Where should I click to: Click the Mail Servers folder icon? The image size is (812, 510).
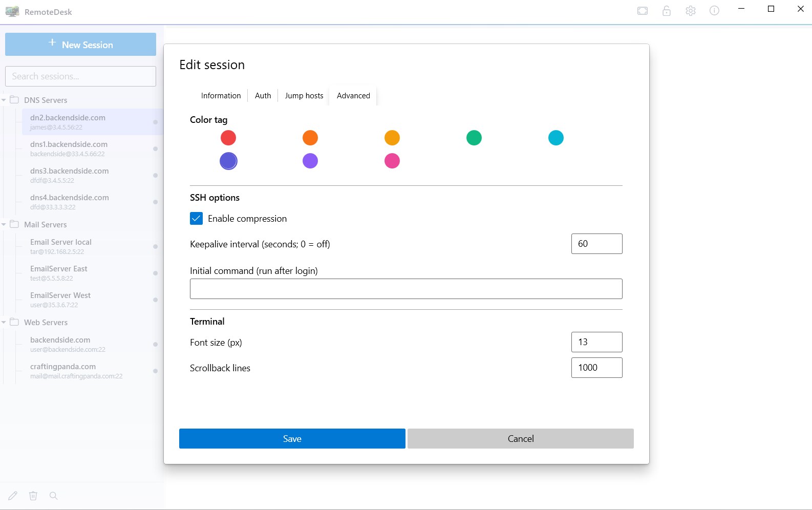[14, 224]
